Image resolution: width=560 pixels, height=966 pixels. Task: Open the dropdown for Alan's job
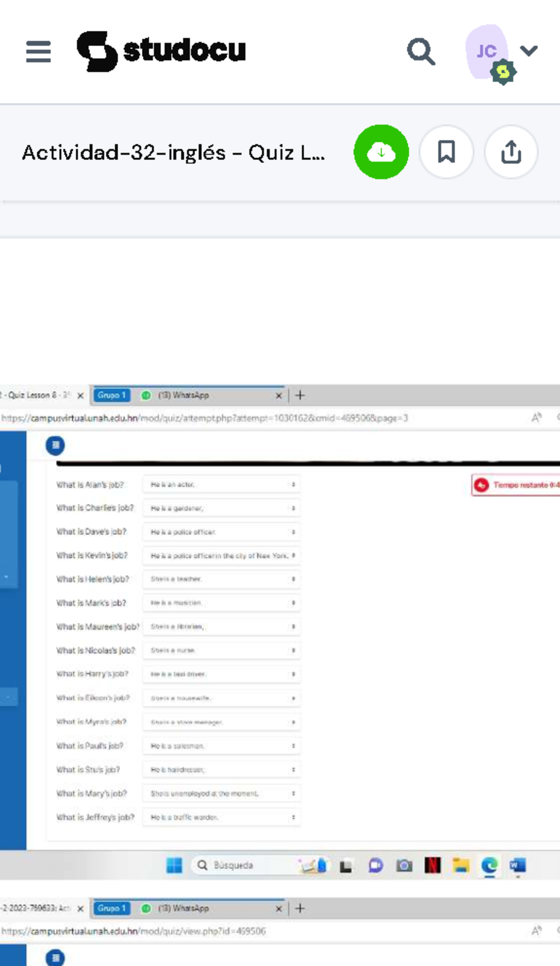tap(221, 485)
